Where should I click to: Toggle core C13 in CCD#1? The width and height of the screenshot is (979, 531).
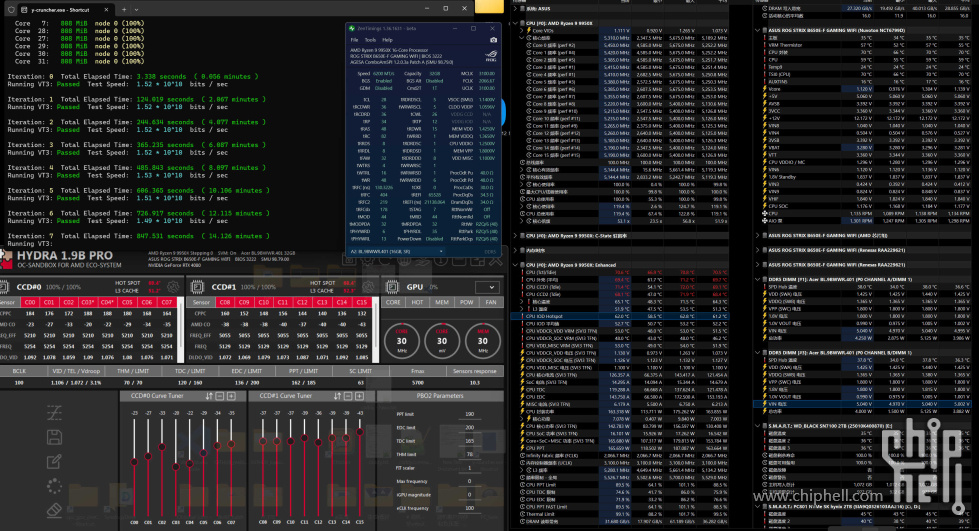pyautogui.click(x=322, y=302)
